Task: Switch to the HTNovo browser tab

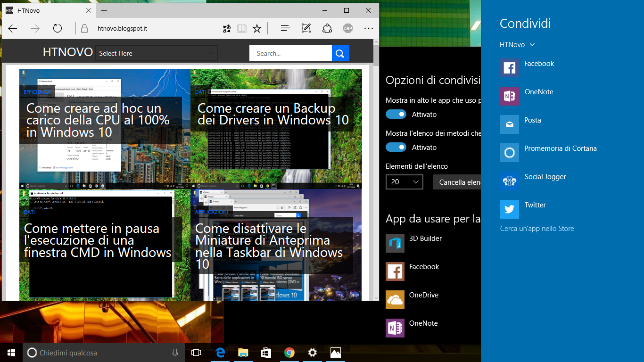Action: pos(49,10)
